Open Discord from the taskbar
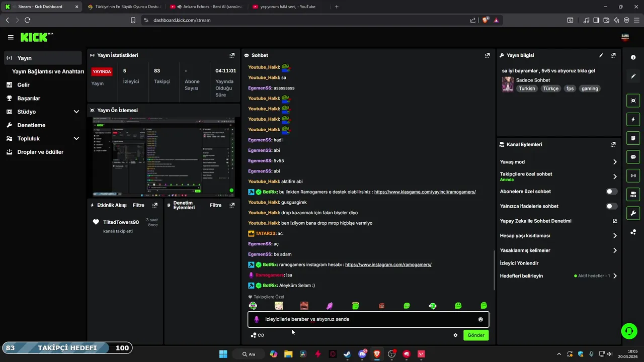 (362, 354)
